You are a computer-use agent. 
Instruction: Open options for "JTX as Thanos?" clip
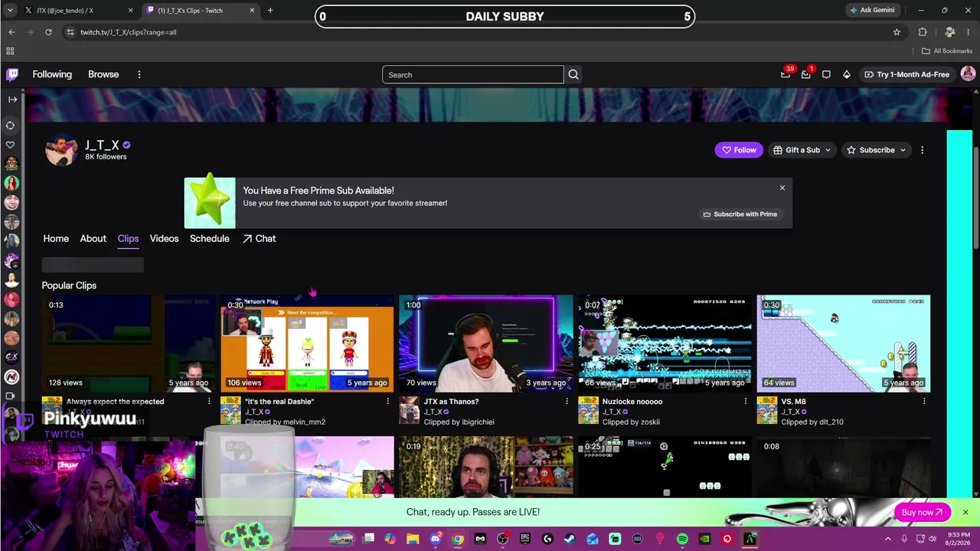coord(567,401)
